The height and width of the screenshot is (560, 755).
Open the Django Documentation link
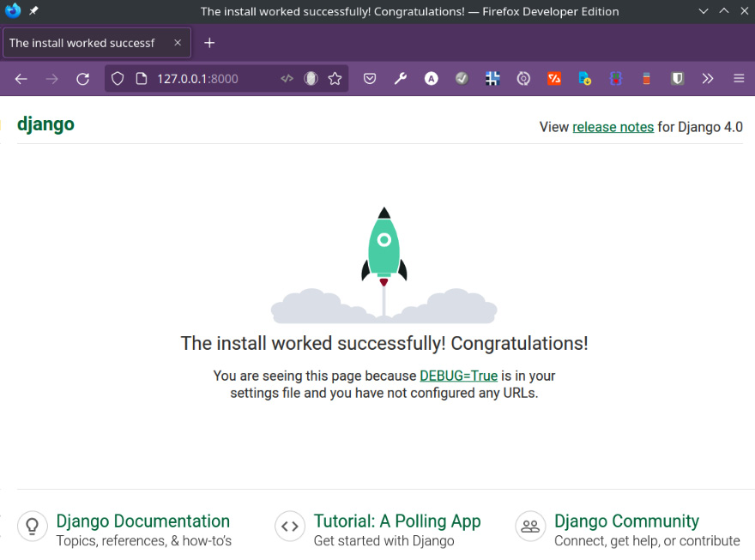click(x=143, y=521)
